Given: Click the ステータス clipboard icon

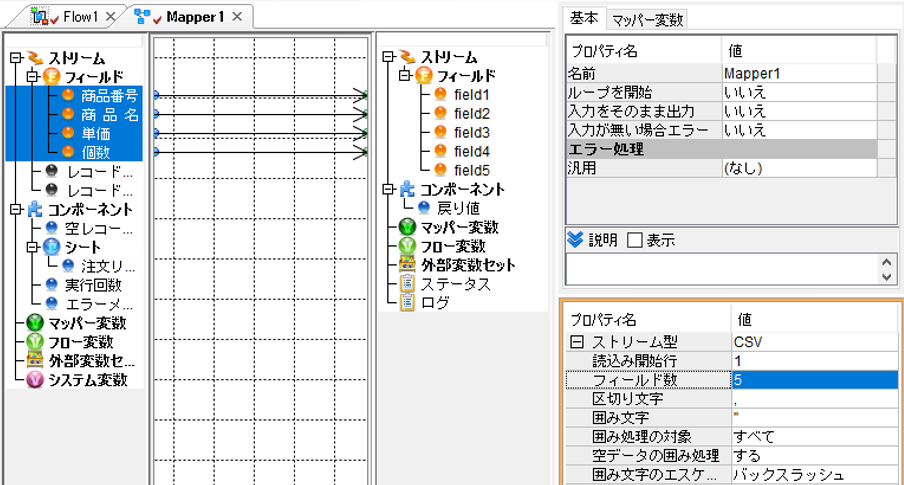Looking at the screenshot, I should click(407, 283).
